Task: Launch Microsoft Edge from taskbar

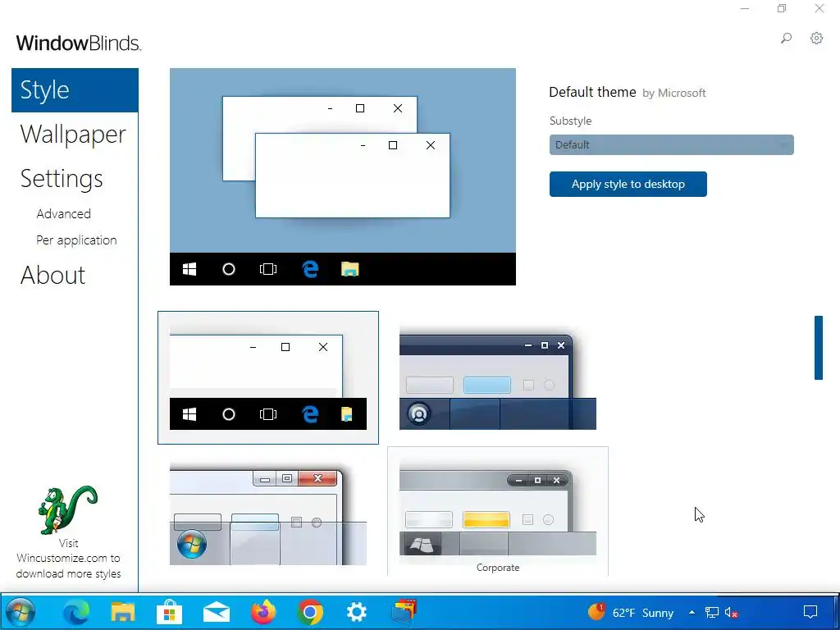Action: (76, 612)
